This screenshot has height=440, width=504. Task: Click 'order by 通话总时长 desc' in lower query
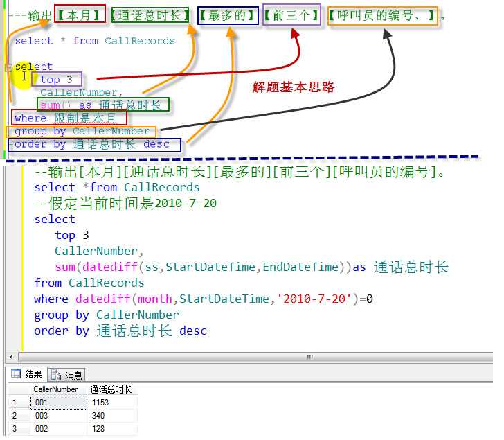pyautogui.click(x=120, y=331)
